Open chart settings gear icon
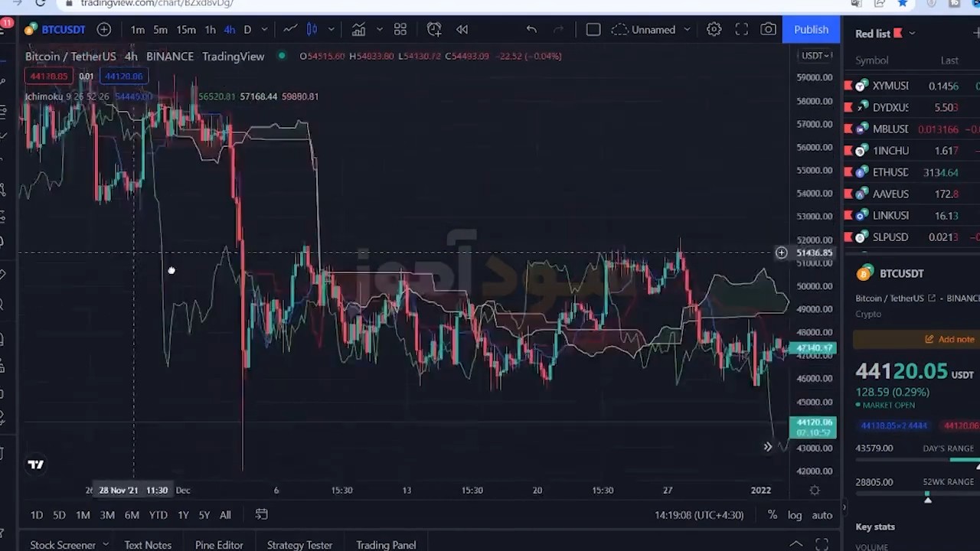This screenshot has width=980, height=551. click(x=714, y=30)
